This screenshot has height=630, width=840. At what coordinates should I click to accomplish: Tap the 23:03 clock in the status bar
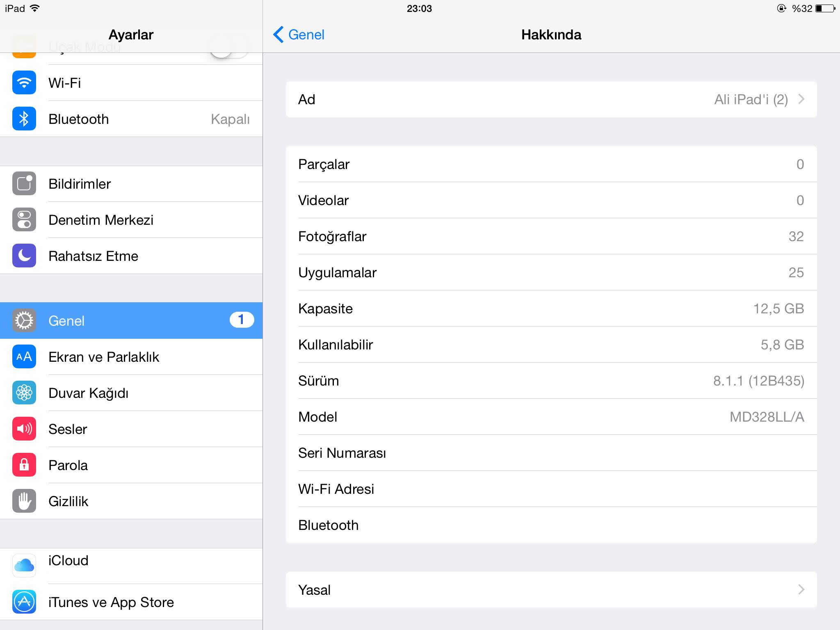(x=419, y=8)
